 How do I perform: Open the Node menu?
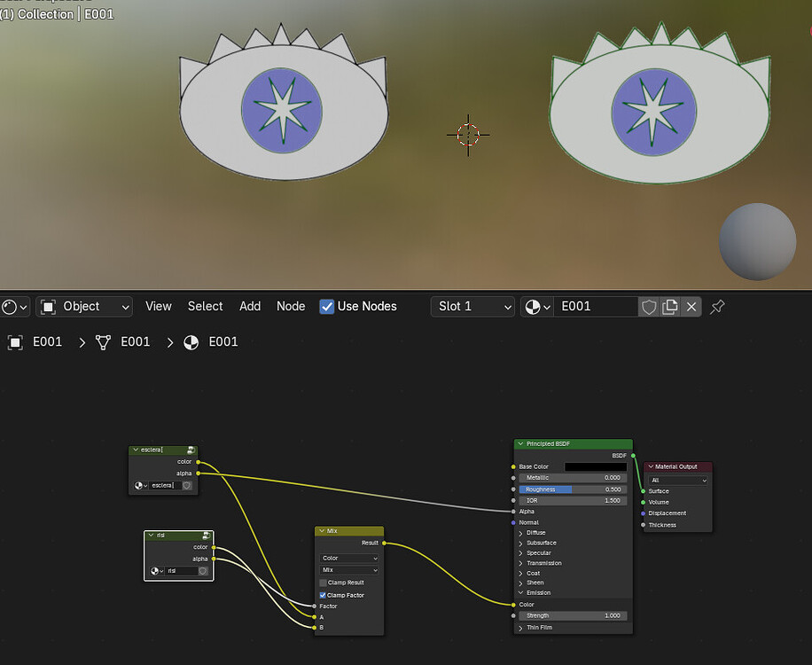pos(291,306)
